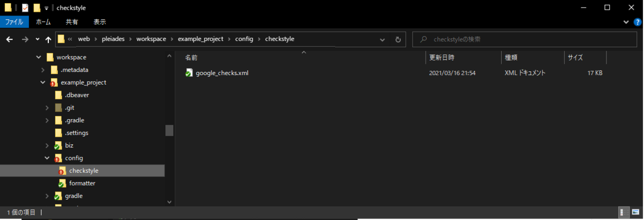Collapse the workspace tree node

[39, 57]
